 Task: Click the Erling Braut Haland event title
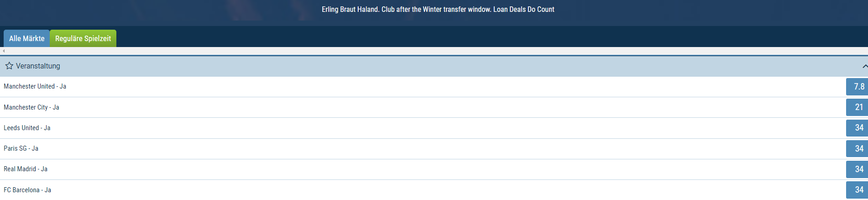coord(438,9)
